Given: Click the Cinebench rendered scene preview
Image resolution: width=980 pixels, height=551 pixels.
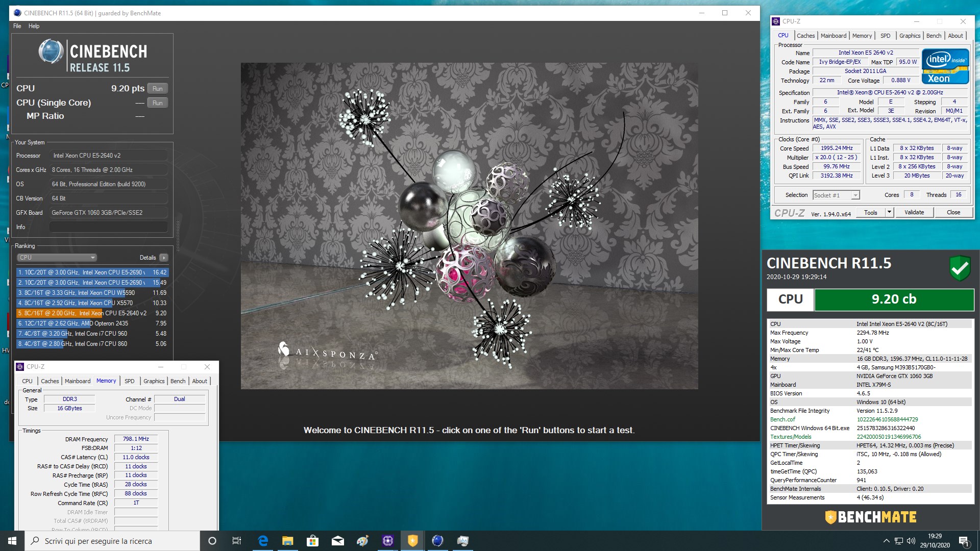Looking at the screenshot, I should click(x=470, y=226).
